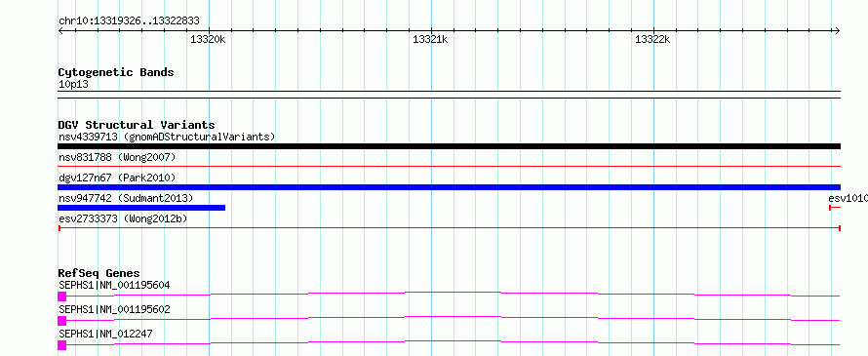Select the DGV Structural Variants track title
868x356 pixels.
137,125
